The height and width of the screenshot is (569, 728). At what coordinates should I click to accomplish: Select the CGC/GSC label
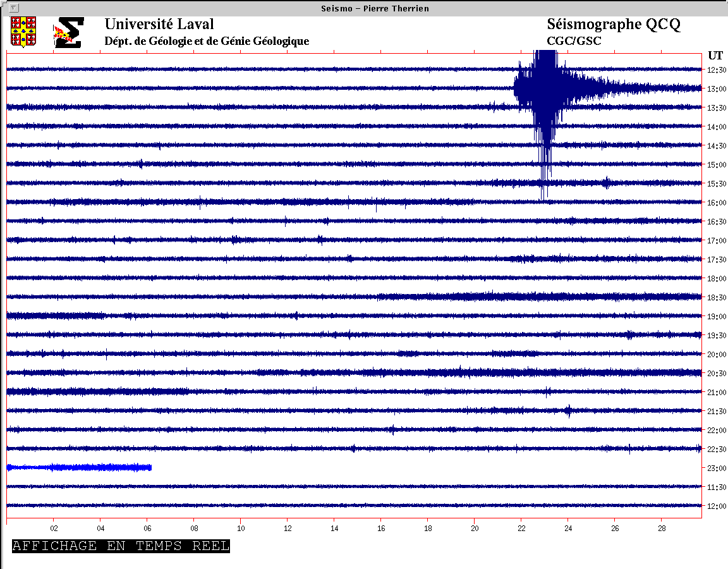click(x=574, y=41)
